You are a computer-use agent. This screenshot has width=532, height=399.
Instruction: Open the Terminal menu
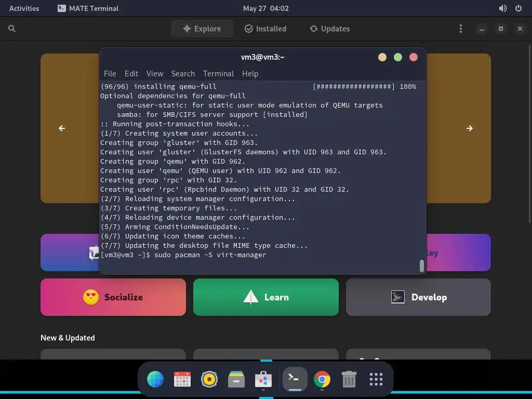(x=218, y=74)
